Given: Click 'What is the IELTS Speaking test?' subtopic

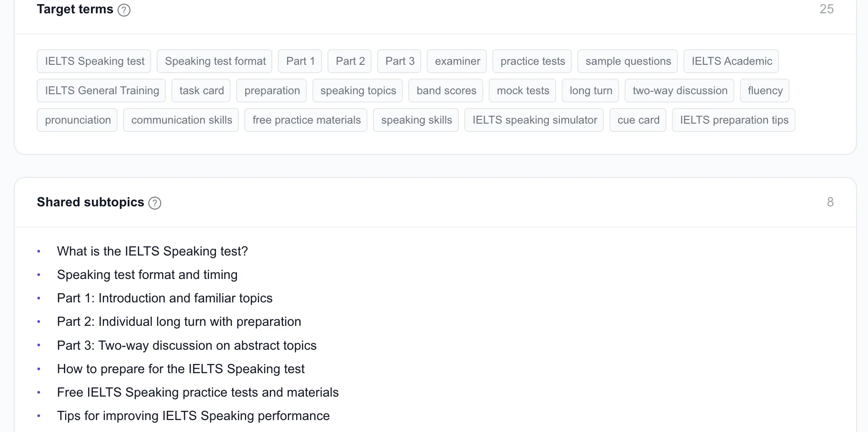Looking at the screenshot, I should 152,251.
